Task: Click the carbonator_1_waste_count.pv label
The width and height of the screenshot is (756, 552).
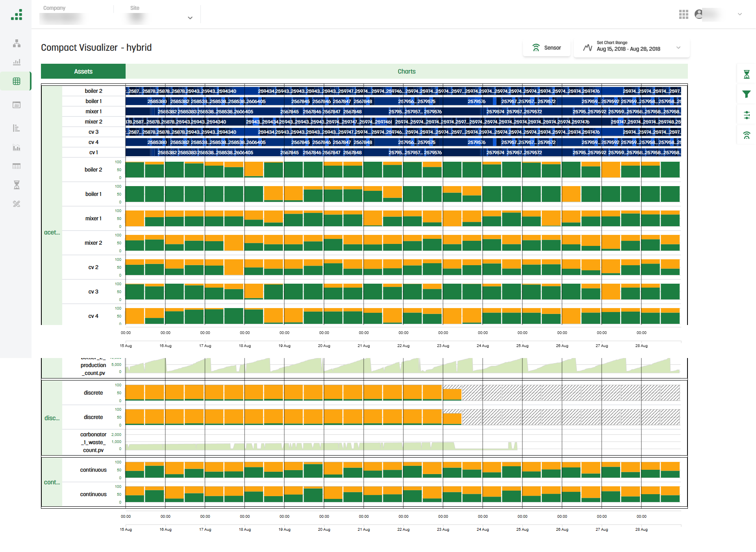Action: 93,442
